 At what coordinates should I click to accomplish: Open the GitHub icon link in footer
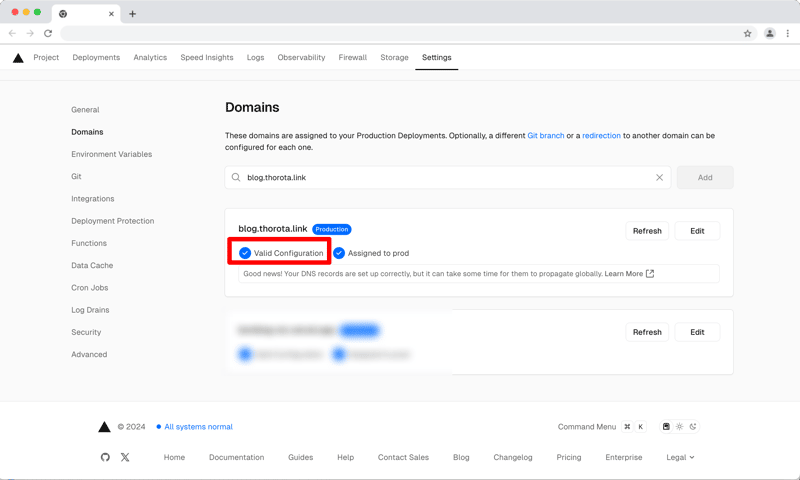105,457
